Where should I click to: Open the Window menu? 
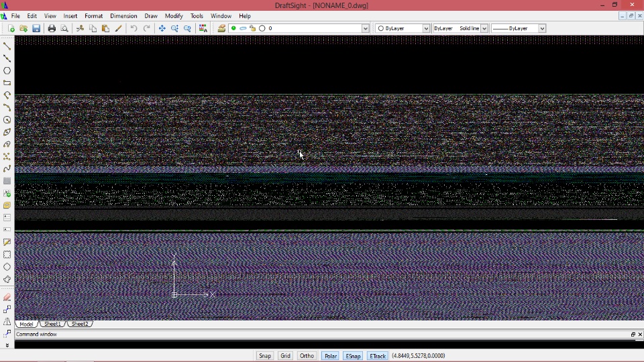[x=221, y=16]
